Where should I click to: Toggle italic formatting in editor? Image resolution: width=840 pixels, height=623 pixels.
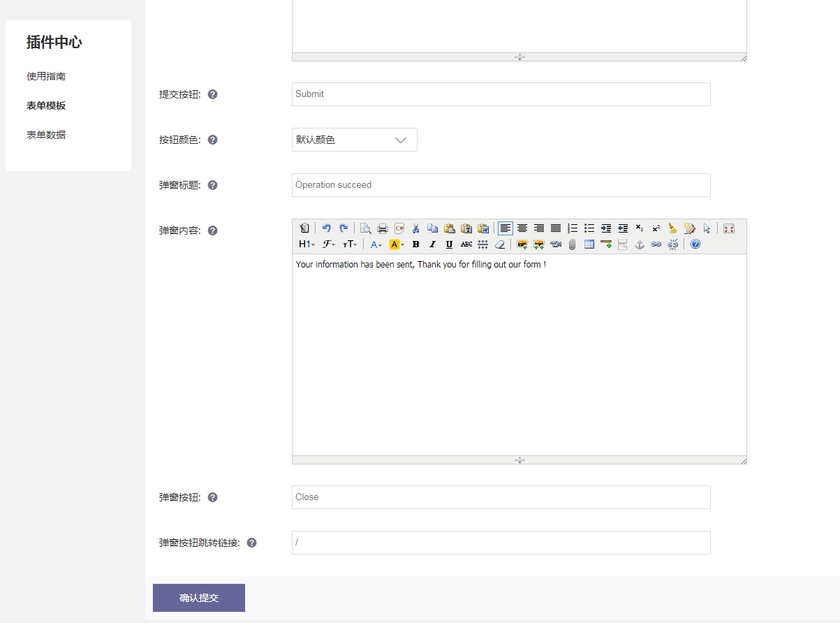[x=432, y=244]
